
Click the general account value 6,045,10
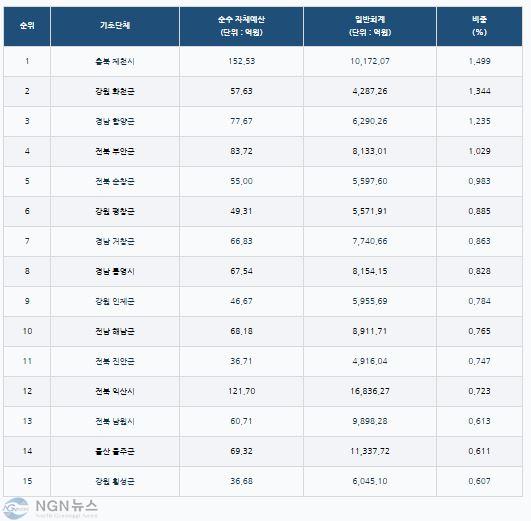point(370,481)
